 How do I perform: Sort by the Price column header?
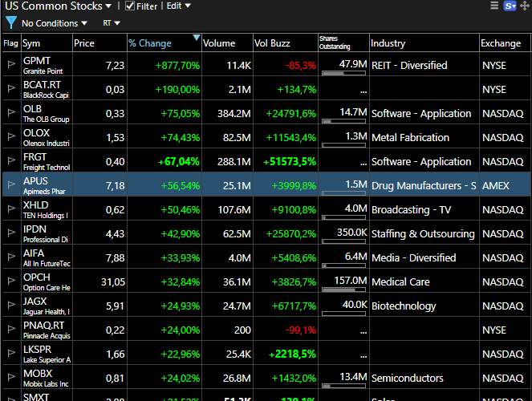[x=99, y=43]
